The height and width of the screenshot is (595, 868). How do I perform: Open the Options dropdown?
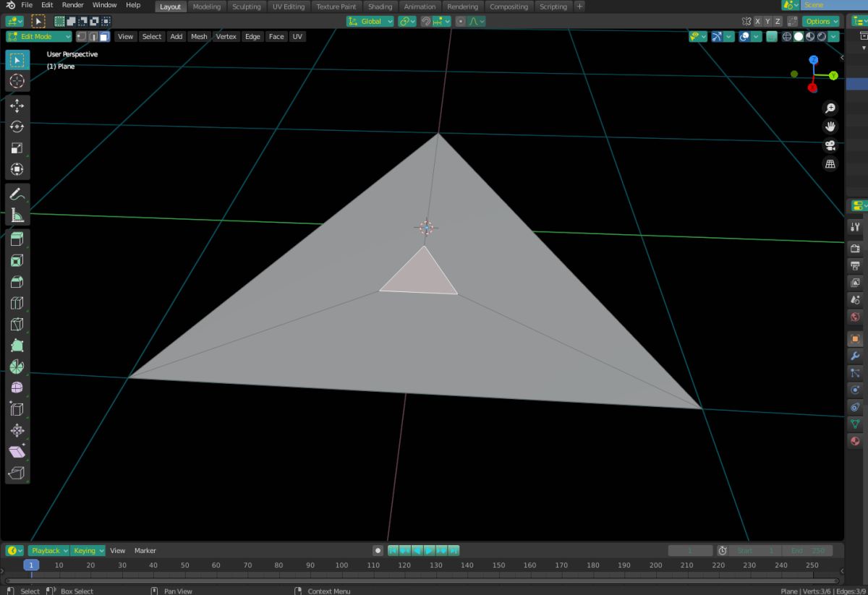pyautogui.click(x=821, y=22)
